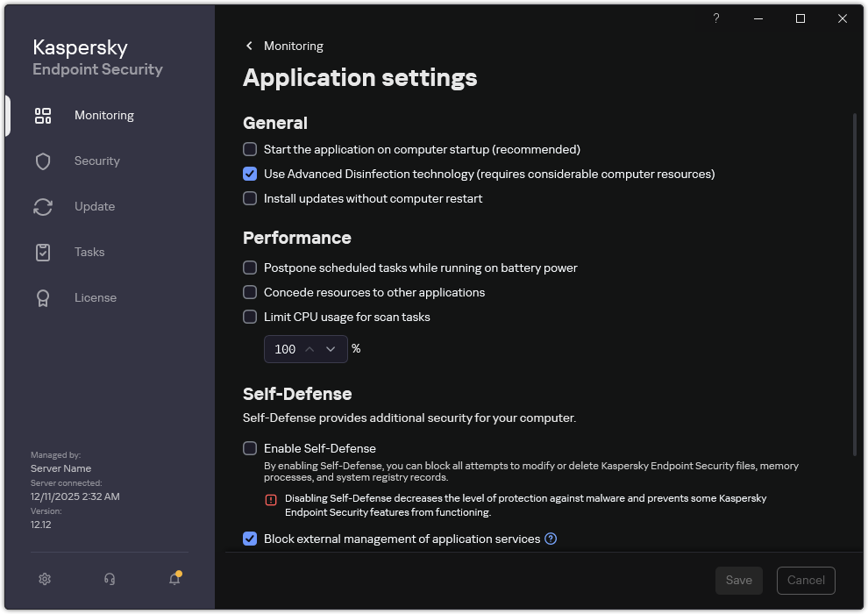The image size is (868, 614).
Task: Click the help question mark icon
Action: 715,18
